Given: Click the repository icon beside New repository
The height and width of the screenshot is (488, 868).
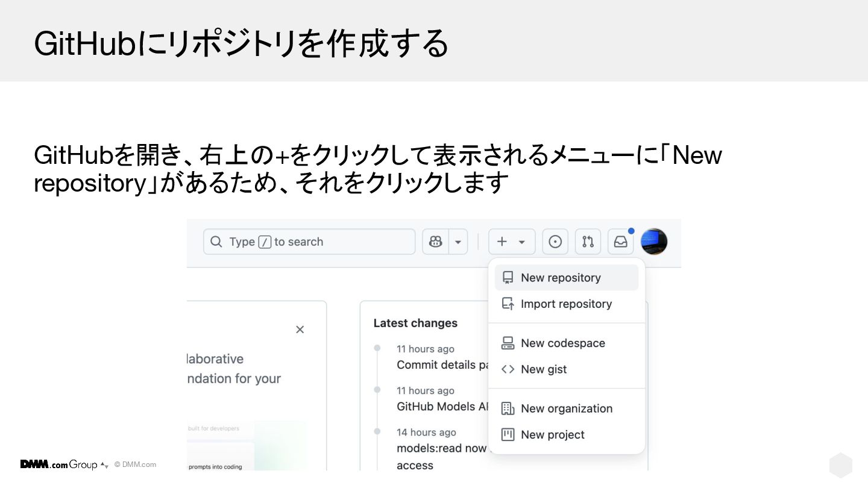Looking at the screenshot, I should (508, 278).
